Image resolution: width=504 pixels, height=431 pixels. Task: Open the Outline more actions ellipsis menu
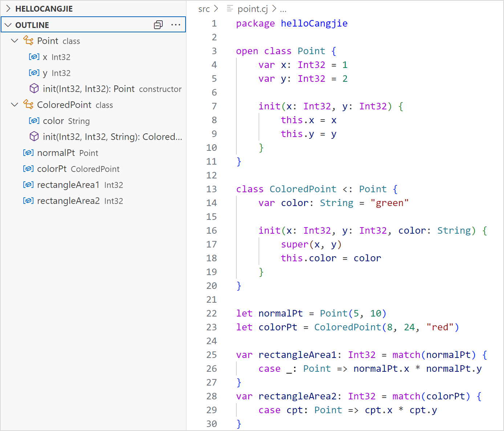point(176,25)
